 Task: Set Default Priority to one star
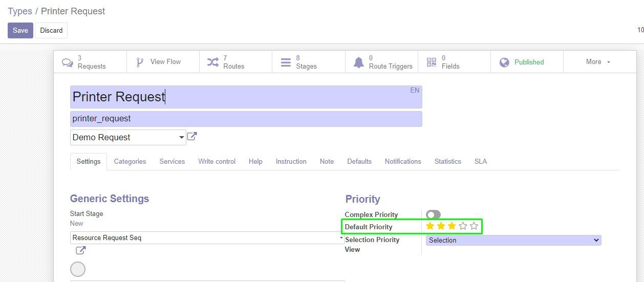(430, 226)
